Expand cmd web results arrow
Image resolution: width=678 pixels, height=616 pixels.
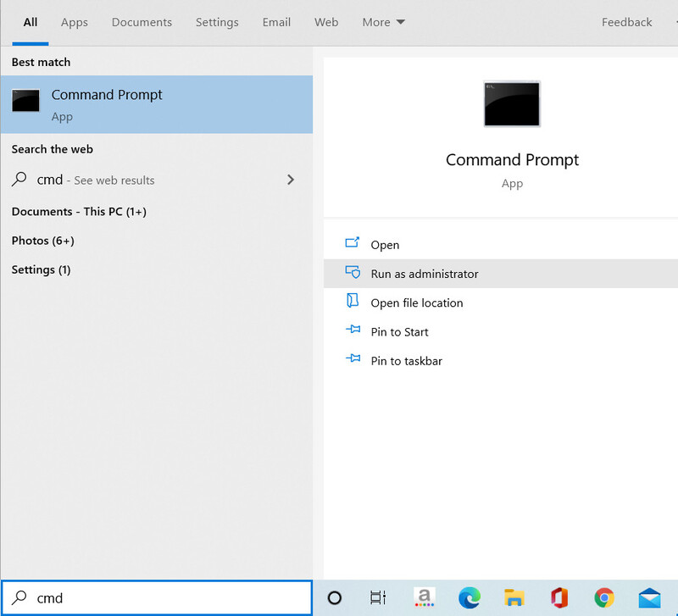291,180
